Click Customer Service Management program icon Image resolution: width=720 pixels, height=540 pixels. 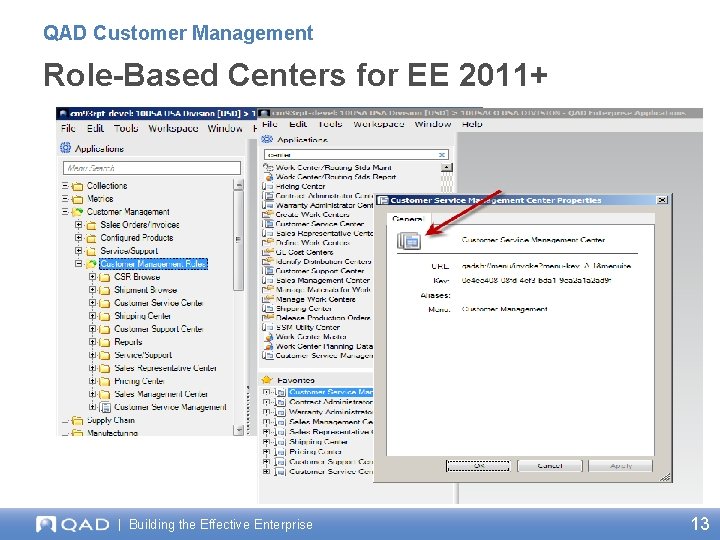pos(105,407)
